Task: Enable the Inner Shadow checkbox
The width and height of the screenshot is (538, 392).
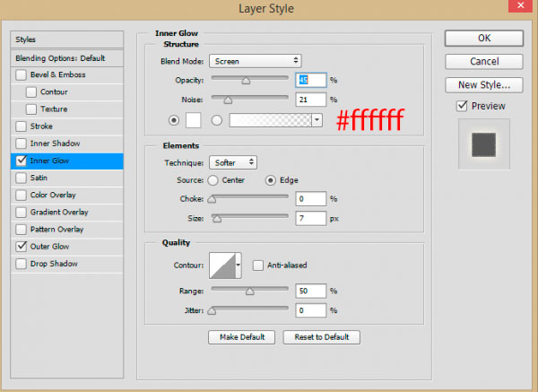Action: coord(21,144)
